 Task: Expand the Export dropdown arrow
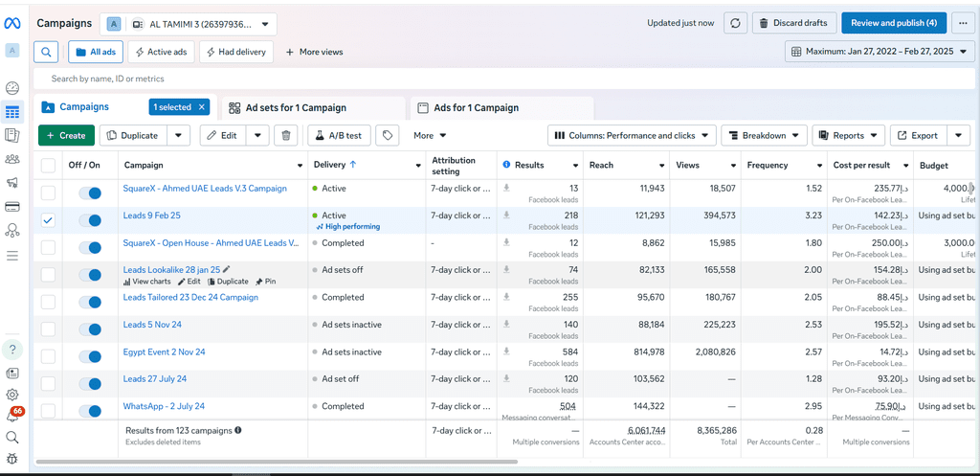pyautogui.click(x=959, y=135)
